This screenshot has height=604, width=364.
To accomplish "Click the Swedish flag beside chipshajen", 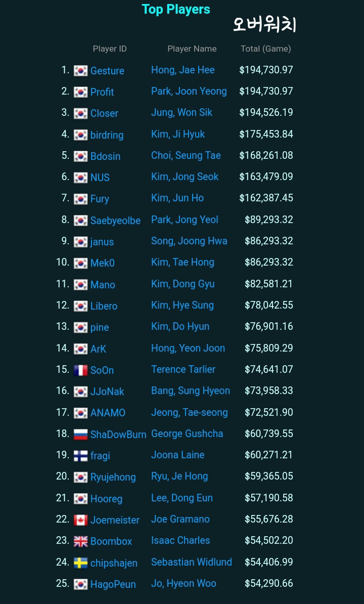I will pos(80,563).
